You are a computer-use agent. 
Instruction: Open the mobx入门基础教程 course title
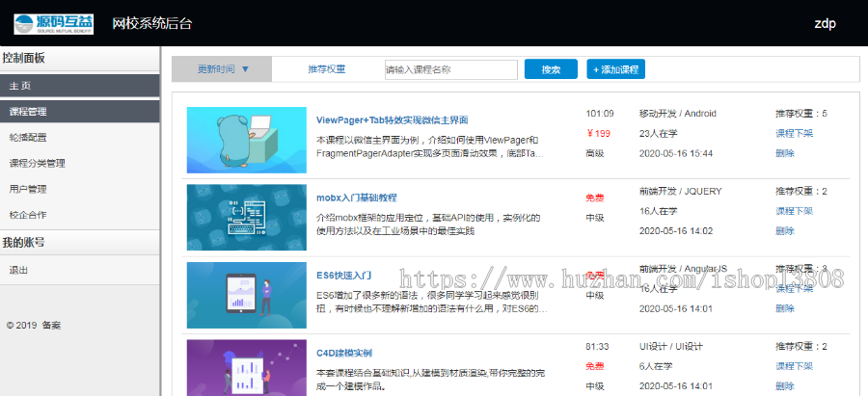click(x=357, y=198)
